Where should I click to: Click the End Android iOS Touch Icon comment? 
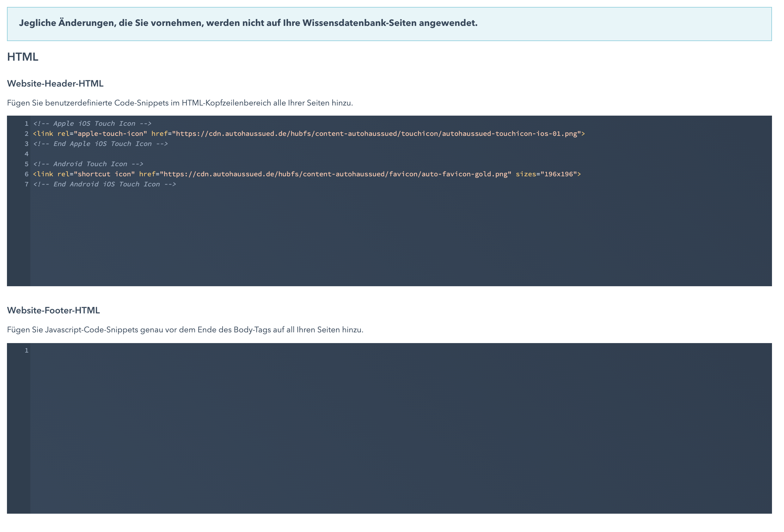[x=104, y=184]
